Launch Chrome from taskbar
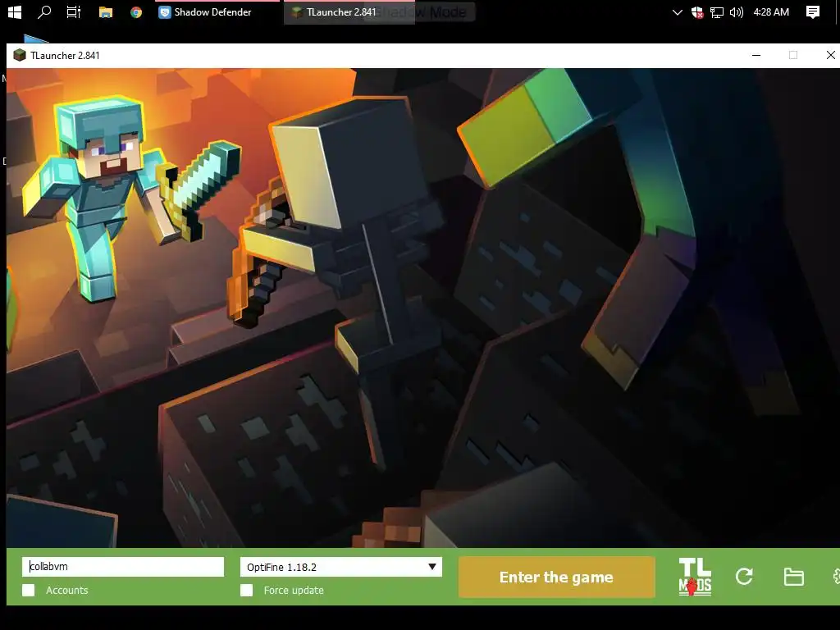This screenshot has height=630, width=840. 136,11
